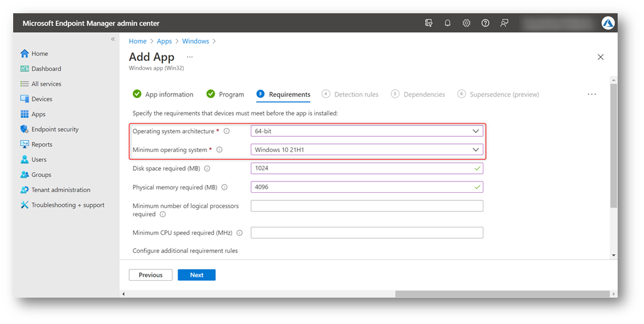The image size is (644, 324).
Task: Click the scroll up arrow
Action: (x=614, y=80)
